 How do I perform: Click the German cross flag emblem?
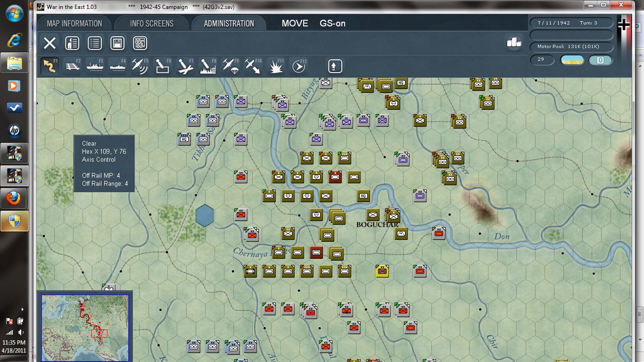pyautogui.click(x=624, y=25)
